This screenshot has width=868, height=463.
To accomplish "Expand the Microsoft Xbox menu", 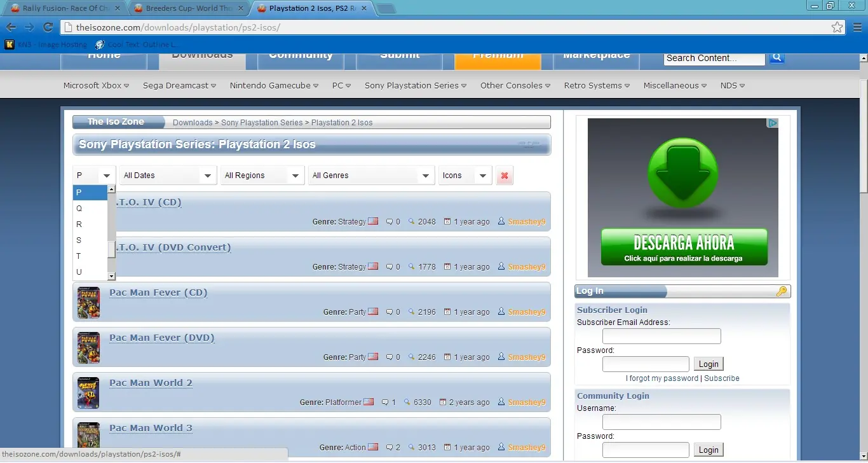I will [x=96, y=85].
